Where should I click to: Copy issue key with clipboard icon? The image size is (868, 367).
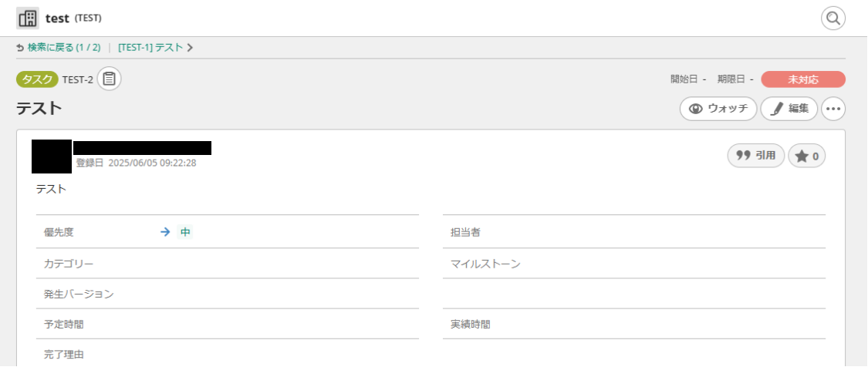click(110, 79)
